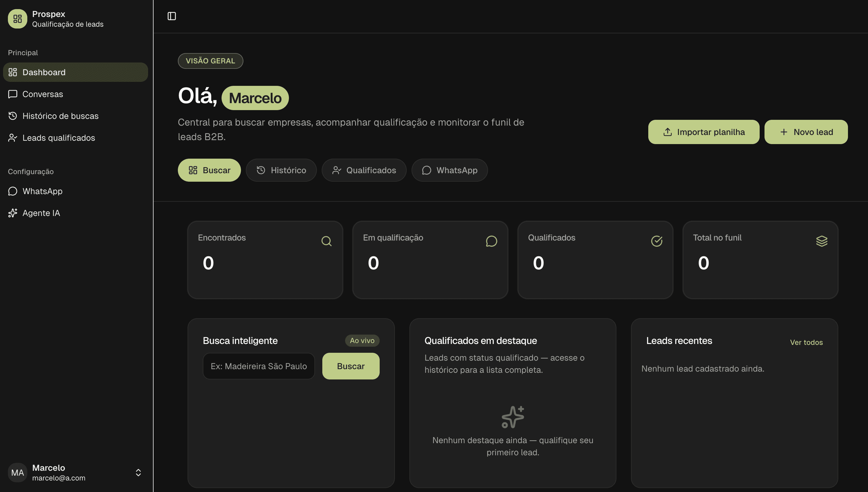
Task: Select the Buscar tab
Action: tap(209, 170)
